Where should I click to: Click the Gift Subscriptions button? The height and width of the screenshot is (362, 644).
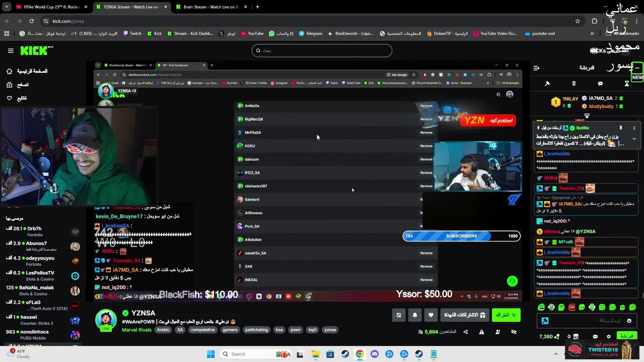pyautogui.click(x=464, y=315)
